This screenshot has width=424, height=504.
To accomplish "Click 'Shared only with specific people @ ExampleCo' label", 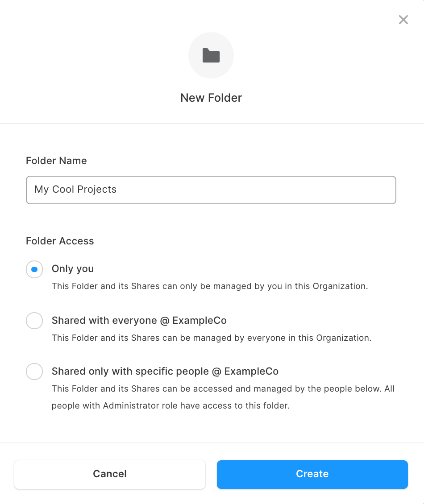I will pos(165,371).
